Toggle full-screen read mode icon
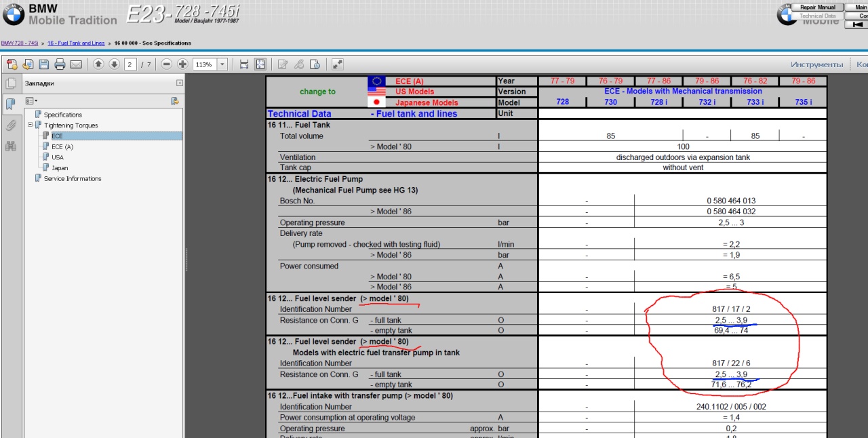868x438 pixels. (337, 64)
